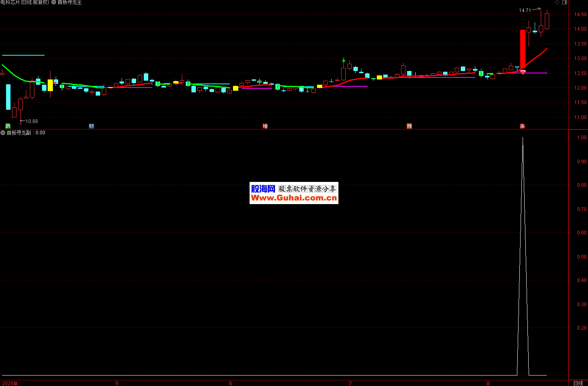Click the 11.00 price axis label
This screenshot has height=386, width=588.
(x=580, y=117)
